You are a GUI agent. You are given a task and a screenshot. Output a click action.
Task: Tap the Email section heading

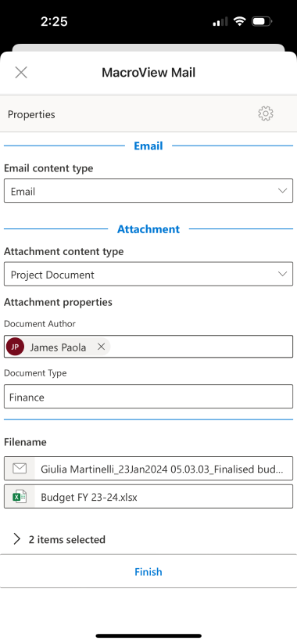click(x=148, y=146)
